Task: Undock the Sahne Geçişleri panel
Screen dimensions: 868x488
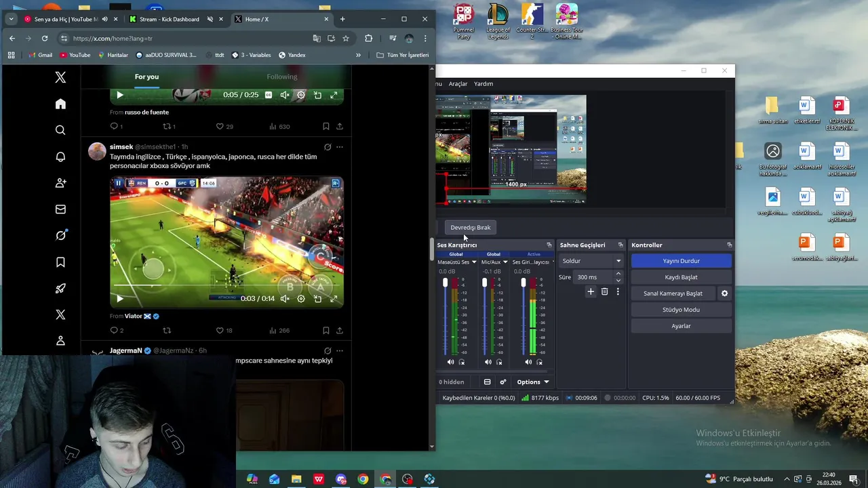Action: pos(620,245)
